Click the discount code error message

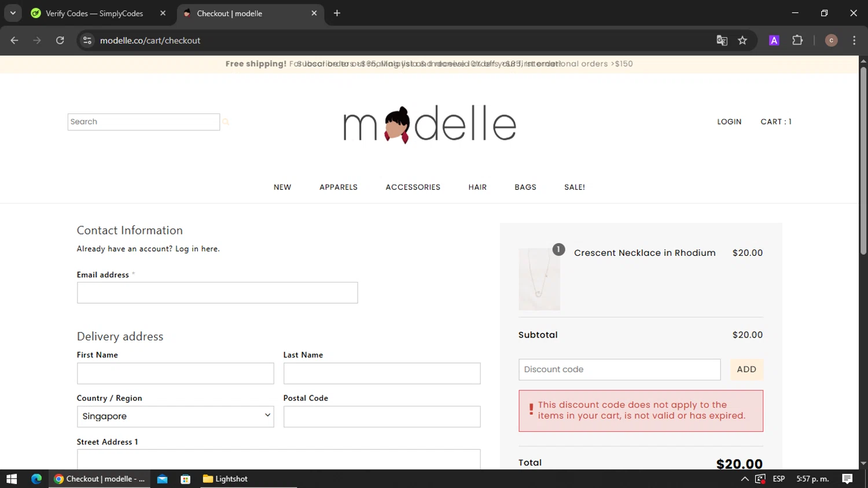click(x=641, y=411)
